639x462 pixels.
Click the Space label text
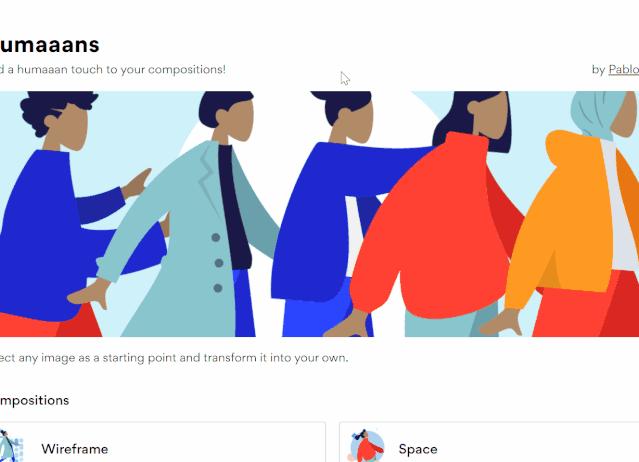coord(418,449)
